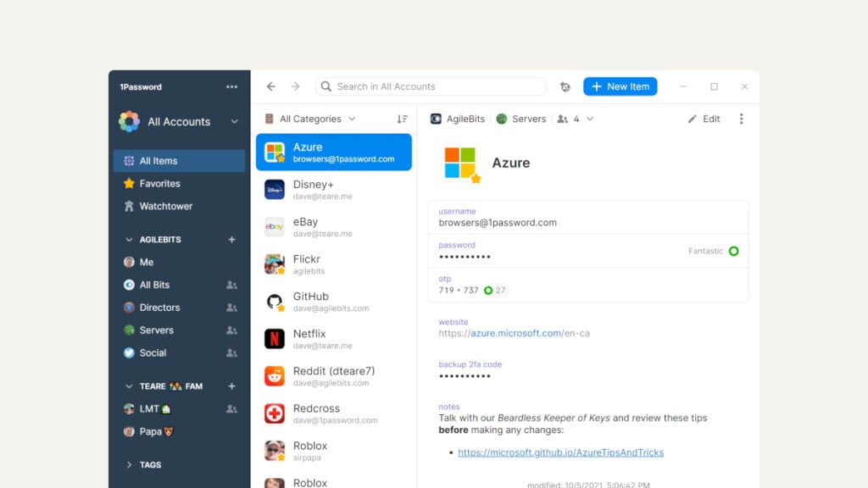The image size is (868, 488).
Task: Go forward with the right arrow
Action: coord(296,86)
